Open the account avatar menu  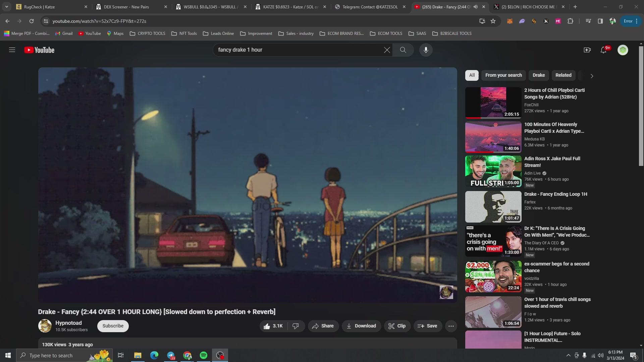tap(623, 50)
